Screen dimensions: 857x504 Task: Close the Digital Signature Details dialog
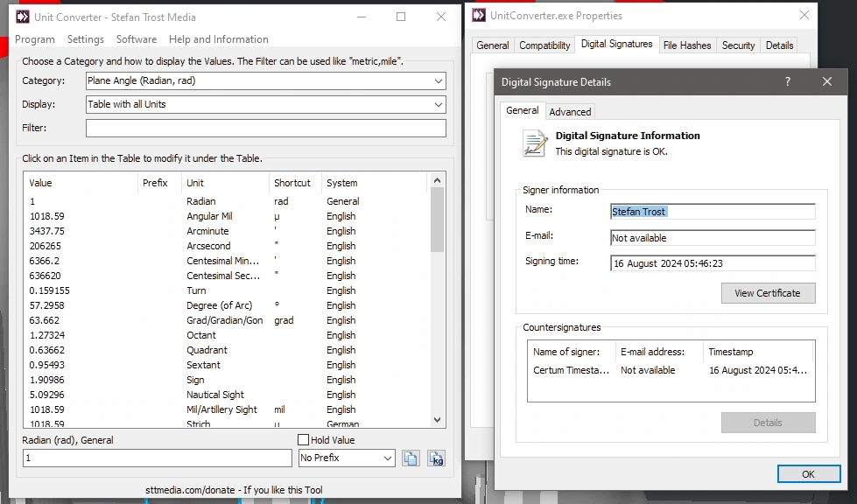pyautogui.click(x=827, y=81)
